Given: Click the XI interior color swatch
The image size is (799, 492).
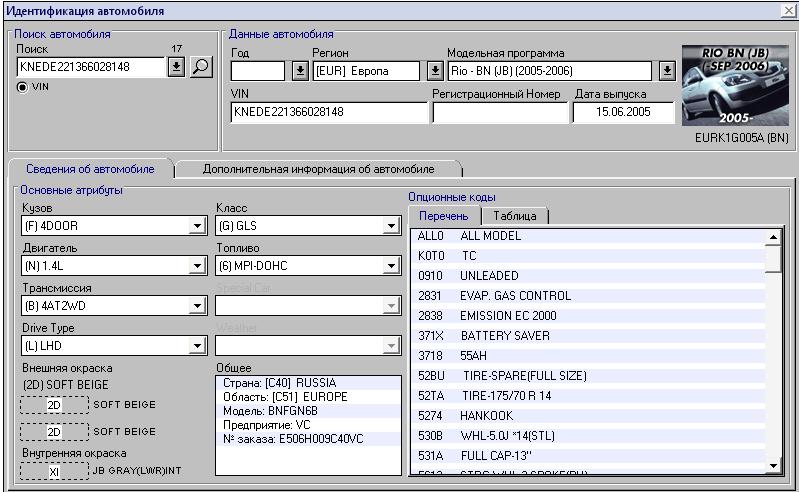Looking at the screenshot, I should click(x=54, y=471).
